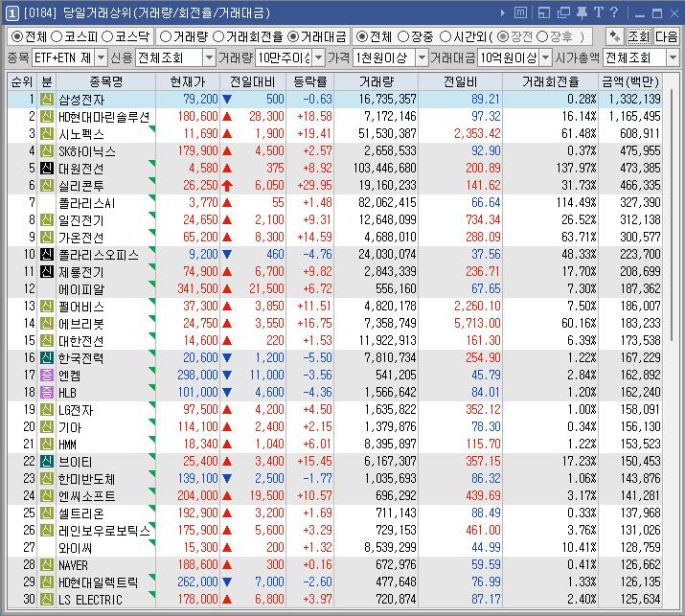Click the blue down triangle in 삼성전자 row

[x=227, y=100]
